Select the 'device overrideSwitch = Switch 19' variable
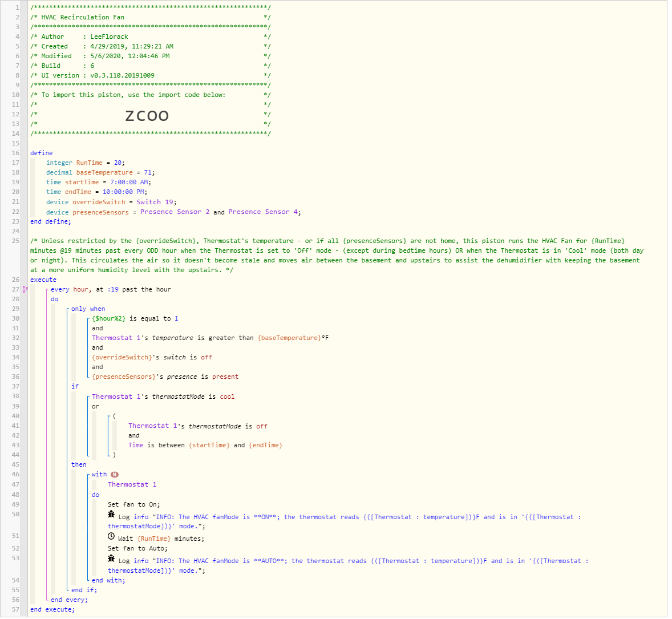Image resolution: width=672 pixels, height=619 pixels. [x=111, y=203]
